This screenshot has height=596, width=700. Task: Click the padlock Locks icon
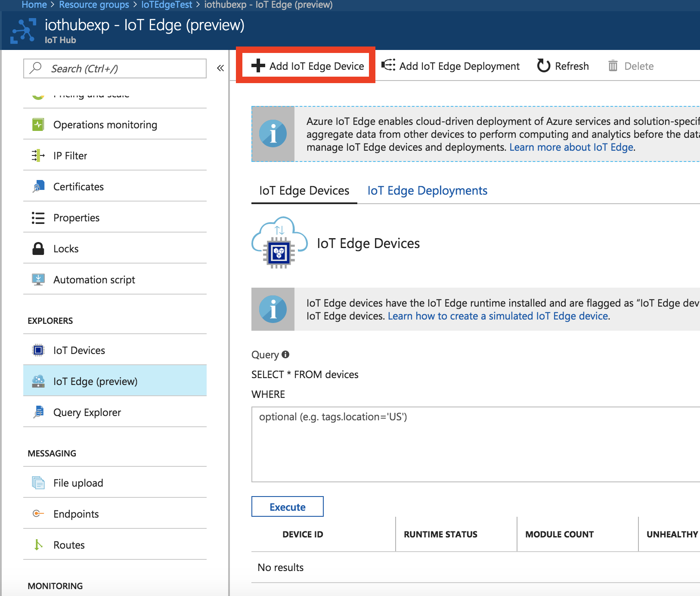click(x=38, y=248)
